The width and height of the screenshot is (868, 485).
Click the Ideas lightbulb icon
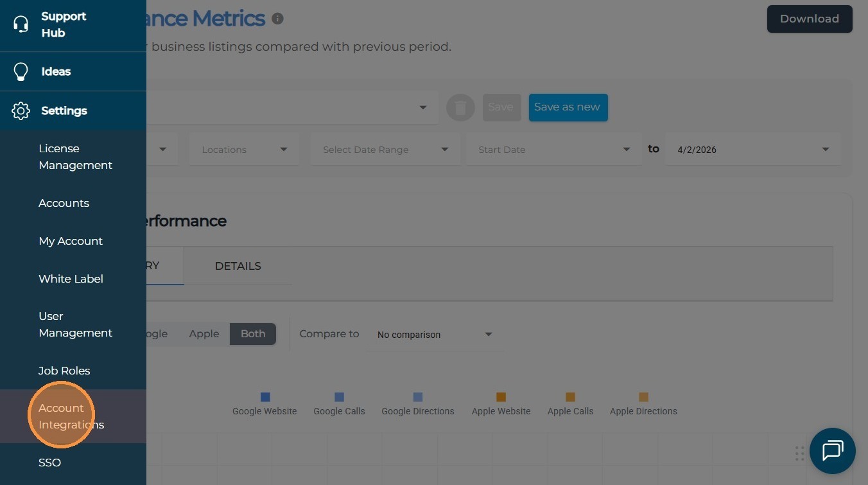(x=21, y=71)
